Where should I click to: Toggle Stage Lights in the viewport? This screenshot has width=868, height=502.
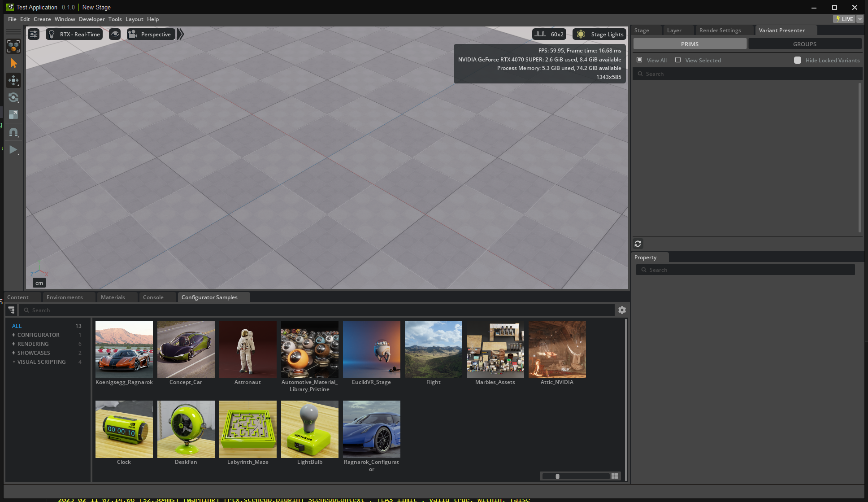coord(599,34)
